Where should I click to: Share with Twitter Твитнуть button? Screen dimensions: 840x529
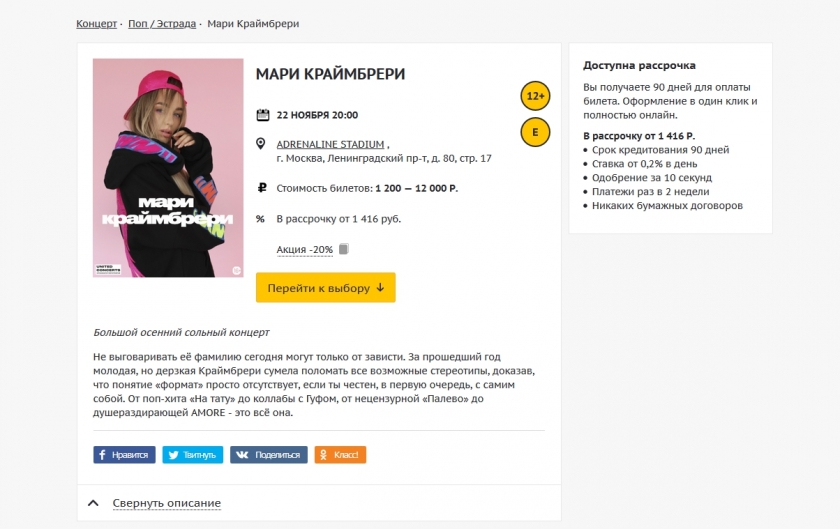(193, 455)
